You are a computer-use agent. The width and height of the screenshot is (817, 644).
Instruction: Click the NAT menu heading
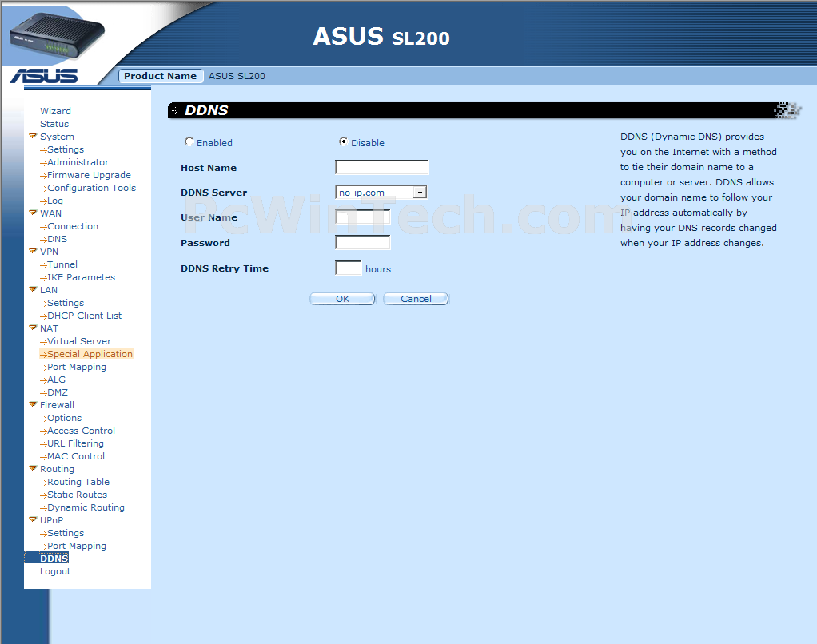pos(49,328)
